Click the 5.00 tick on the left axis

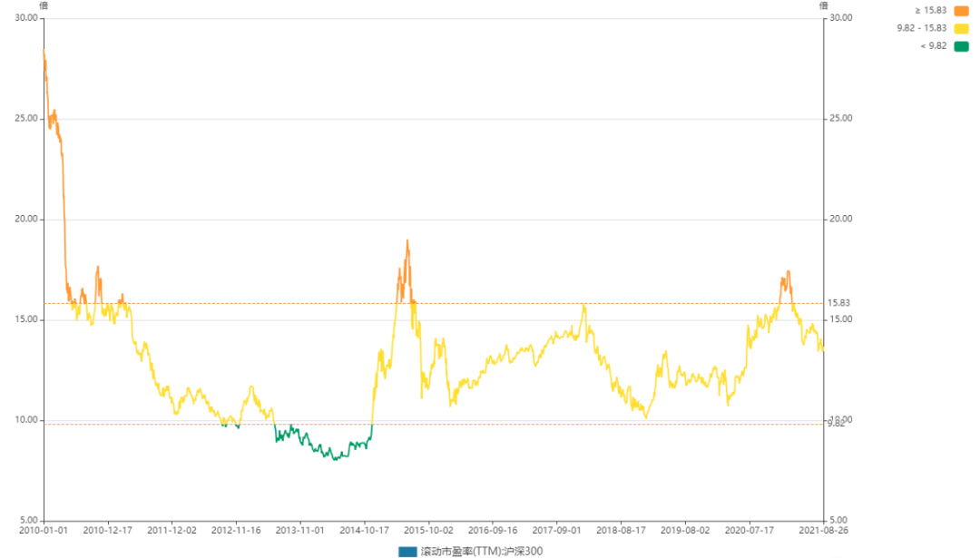[29, 521]
